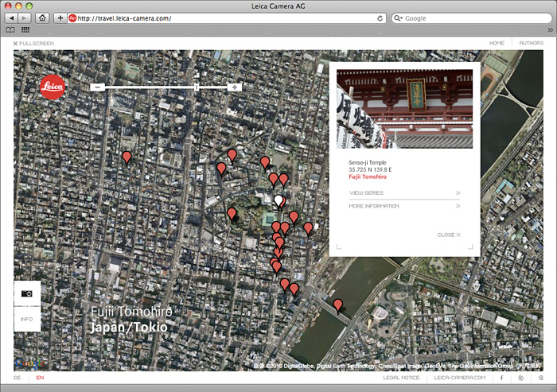
Task: Open the Senso-ji Temple photo thumbnail
Action: [404, 109]
